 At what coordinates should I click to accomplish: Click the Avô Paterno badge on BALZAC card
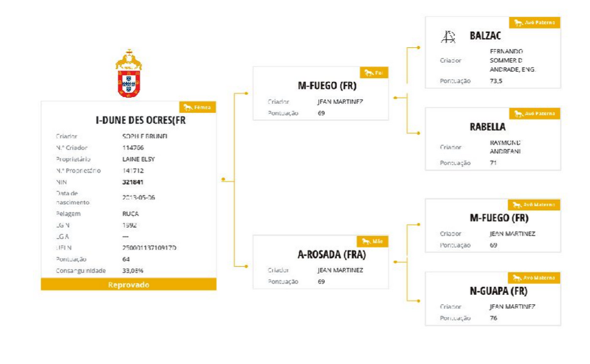pyautogui.click(x=535, y=22)
